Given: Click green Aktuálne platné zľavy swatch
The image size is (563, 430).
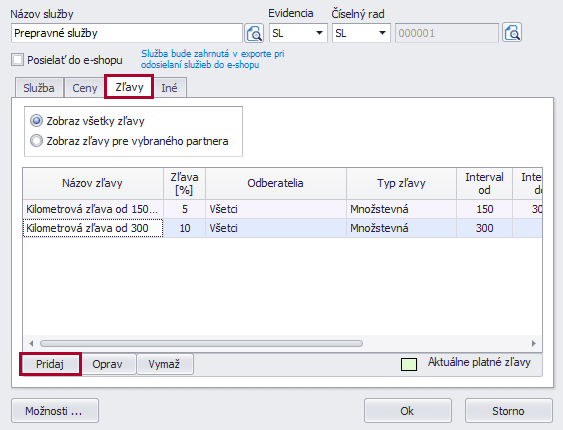Looking at the screenshot, I should click(x=409, y=364).
